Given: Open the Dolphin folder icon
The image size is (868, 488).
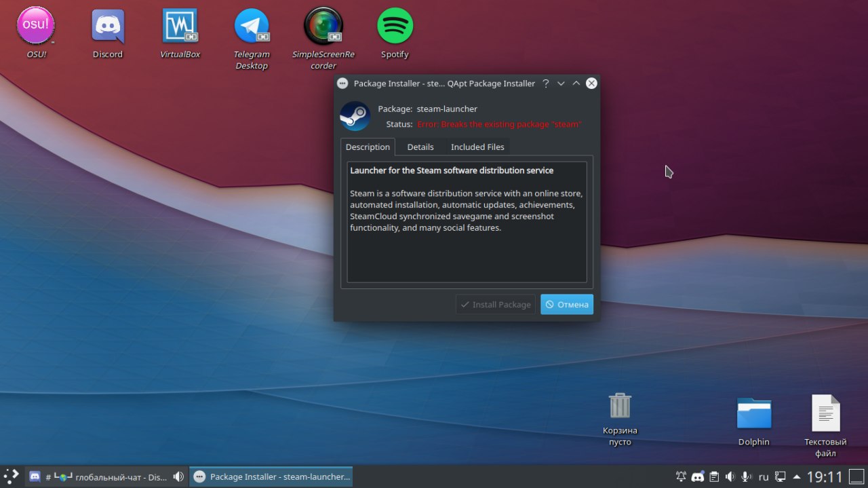Looking at the screenshot, I should 754,413.
